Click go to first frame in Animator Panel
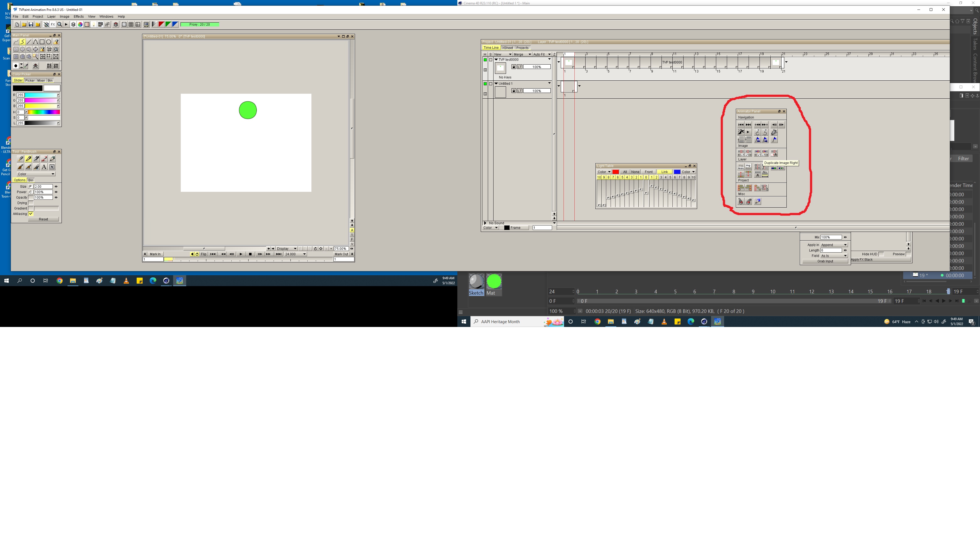 click(x=741, y=125)
